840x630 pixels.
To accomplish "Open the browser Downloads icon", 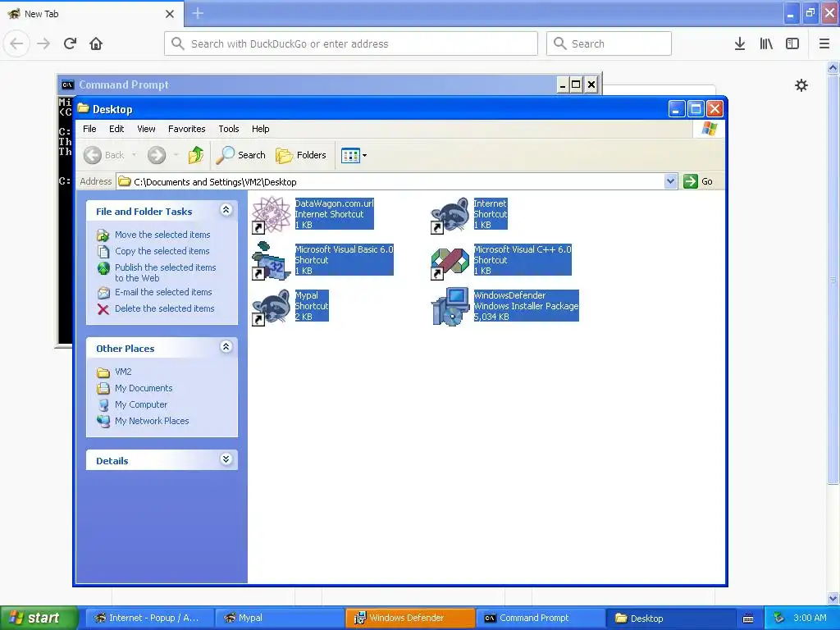I will click(740, 43).
